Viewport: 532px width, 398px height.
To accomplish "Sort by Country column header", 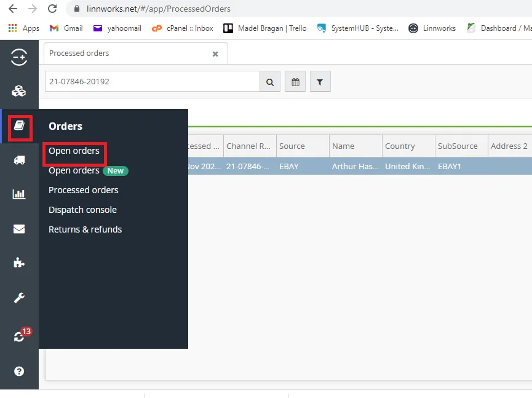I will pos(408,146).
